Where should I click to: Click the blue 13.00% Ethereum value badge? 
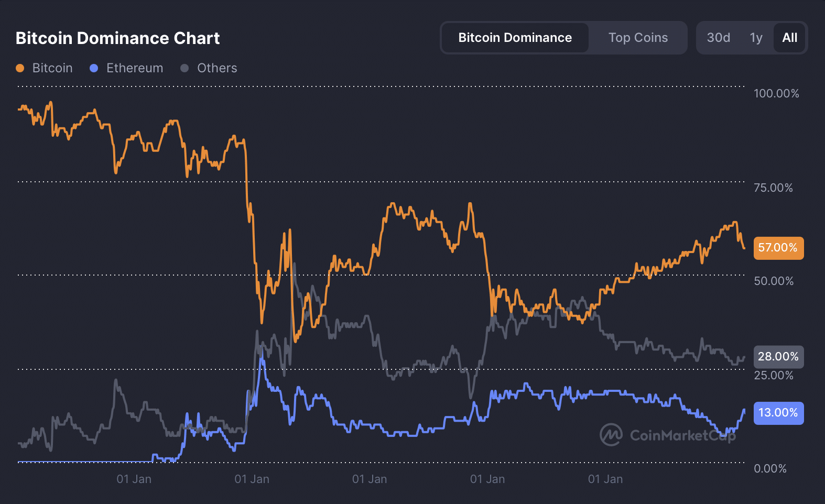tap(778, 413)
